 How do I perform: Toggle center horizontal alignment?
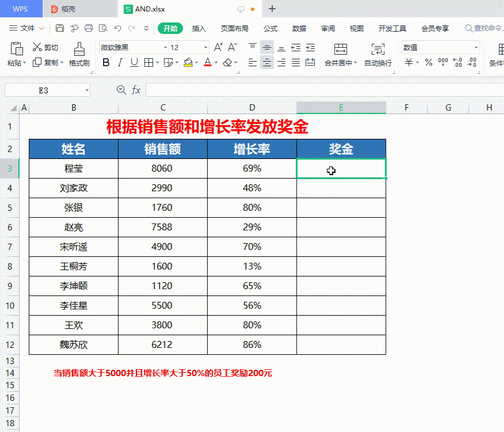267,62
